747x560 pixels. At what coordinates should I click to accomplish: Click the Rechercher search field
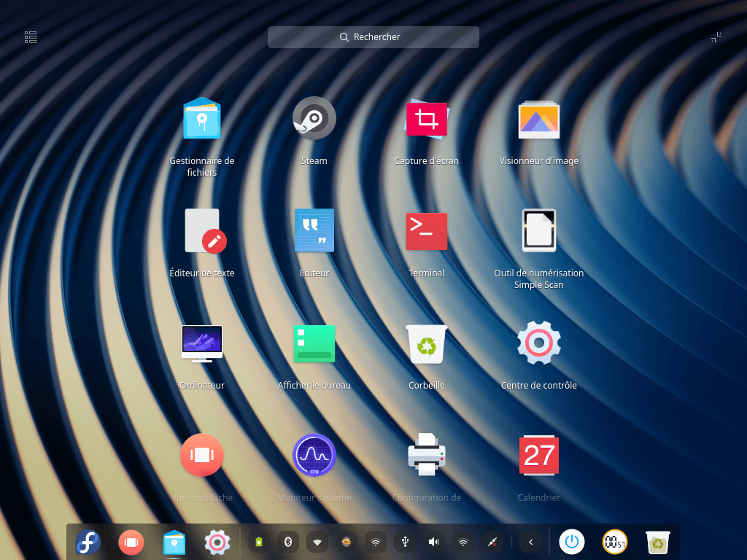pos(373,37)
